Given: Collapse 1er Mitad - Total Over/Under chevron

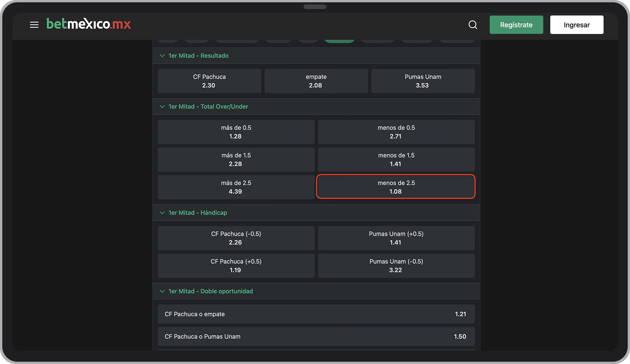Looking at the screenshot, I should (162, 107).
